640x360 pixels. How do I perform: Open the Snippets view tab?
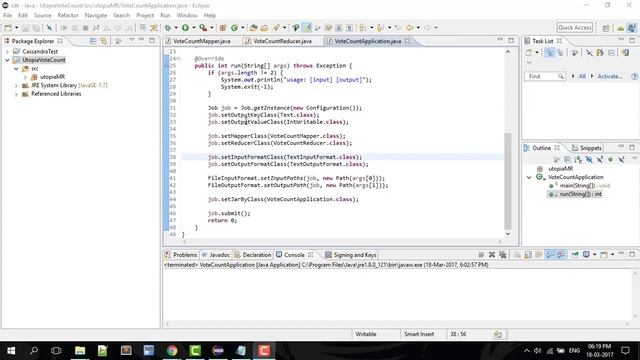click(587, 148)
